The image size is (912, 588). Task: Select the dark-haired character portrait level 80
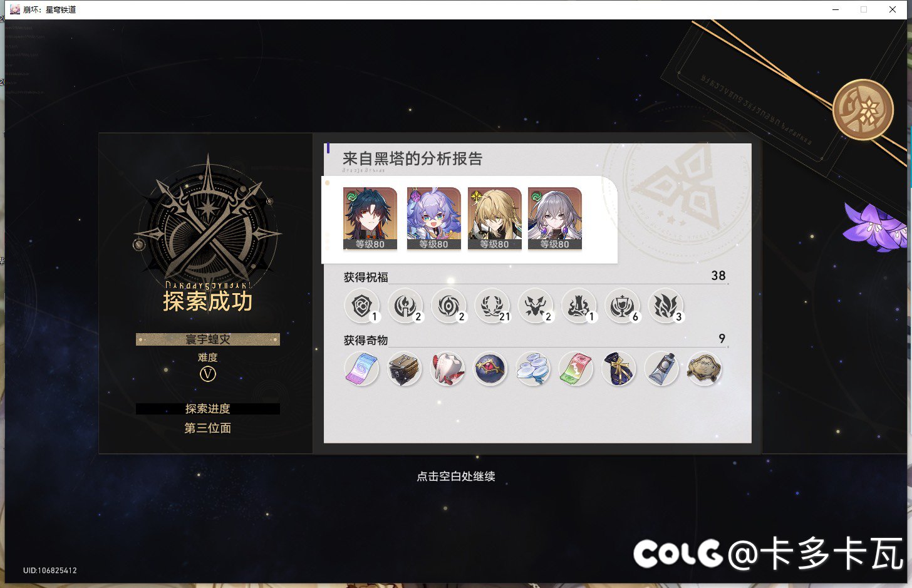370,219
